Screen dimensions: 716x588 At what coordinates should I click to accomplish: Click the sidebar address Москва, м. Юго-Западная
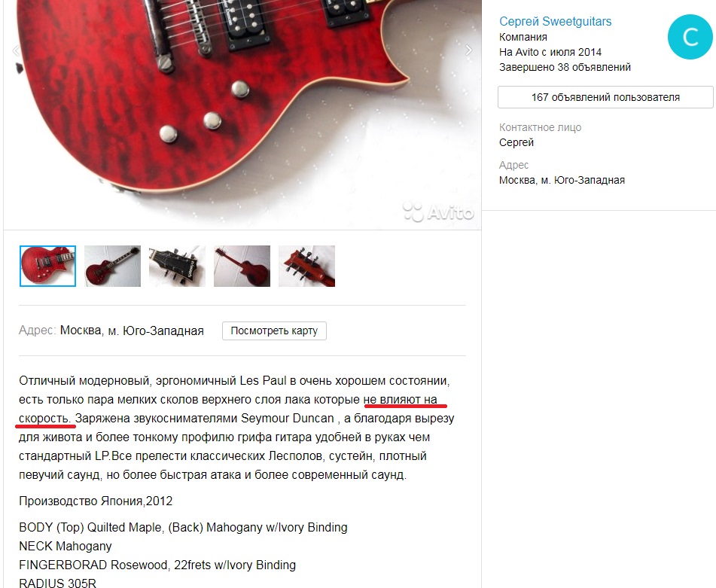point(562,181)
